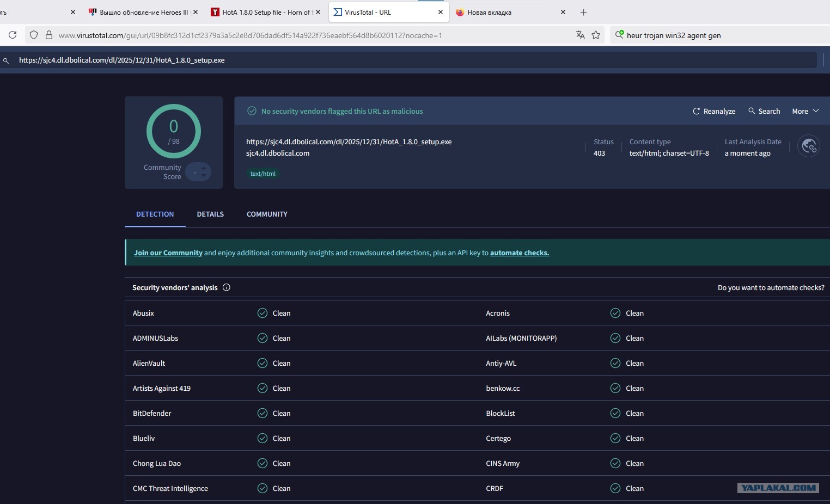This screenshot has height=504, width=830.
Task: Click the Reanalyze circular arrow icon
Action: click(696, 111)
